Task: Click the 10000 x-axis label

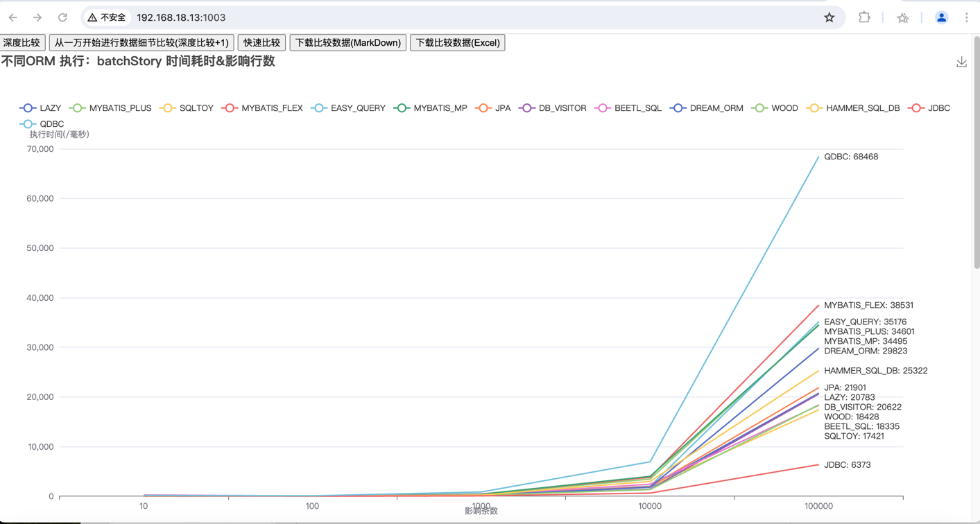Action: [650, 506]
